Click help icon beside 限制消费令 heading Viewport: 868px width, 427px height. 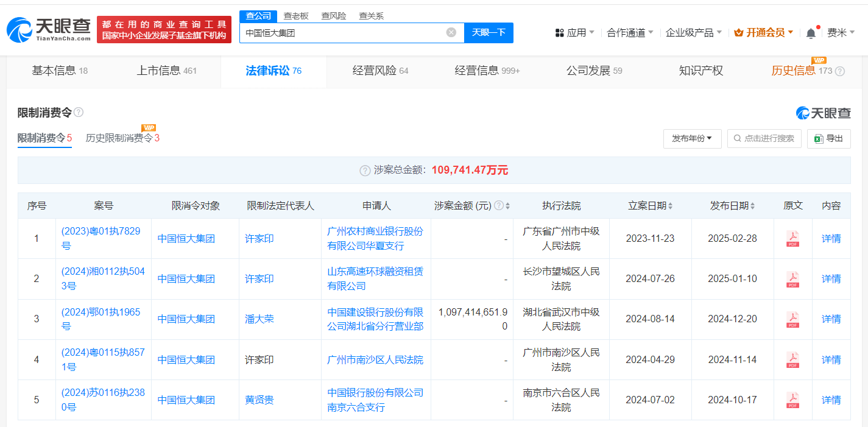coord(79,113)
